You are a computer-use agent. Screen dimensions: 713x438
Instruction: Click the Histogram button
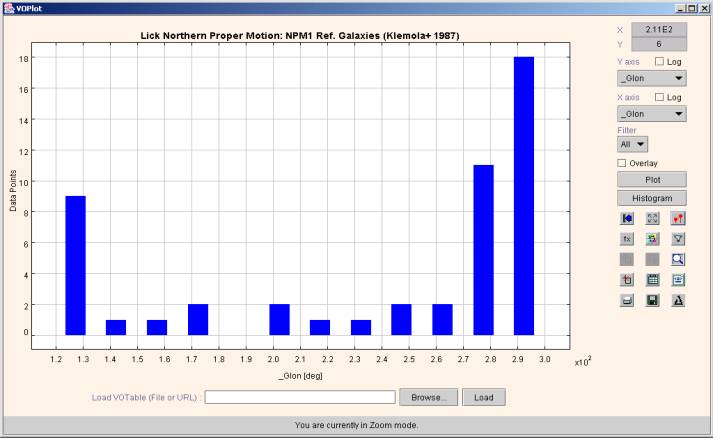tap(652, 198)
